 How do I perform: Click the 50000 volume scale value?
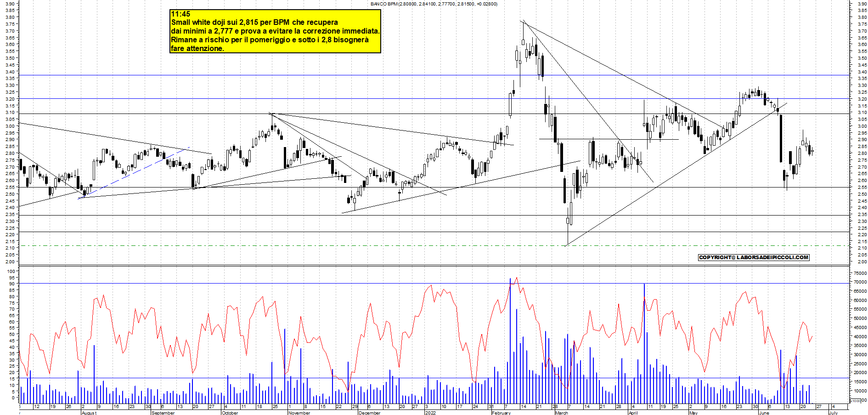click(860, 318)
